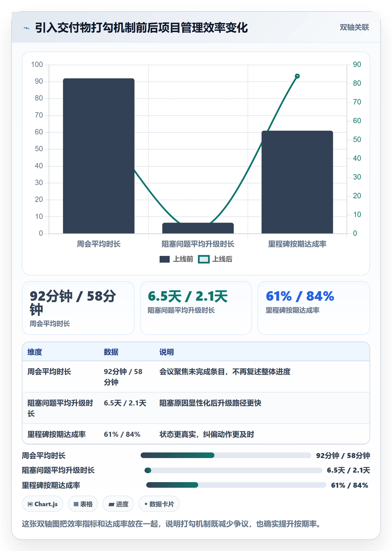Select the 6.5天 / 2.1天 data card
The width and height of the screenshot is (392, 551).
coord(196,308)
